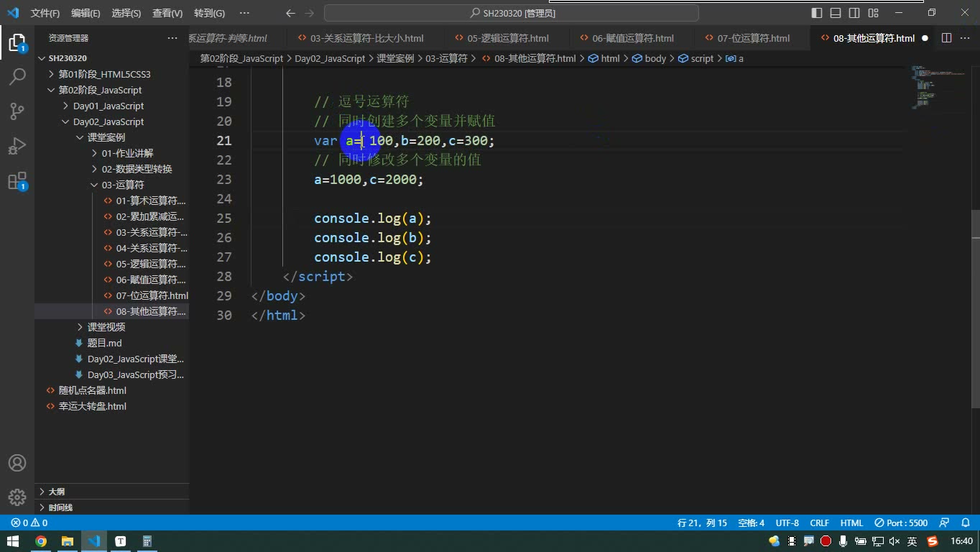Open the Search view icon
Screen dimensions: 980x552
(17, 76)
